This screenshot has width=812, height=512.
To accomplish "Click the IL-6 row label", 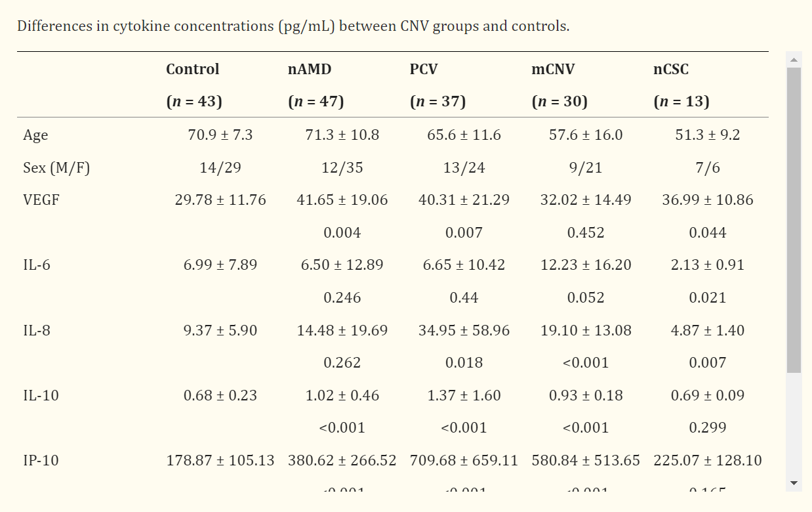I will tap(37, 265).
